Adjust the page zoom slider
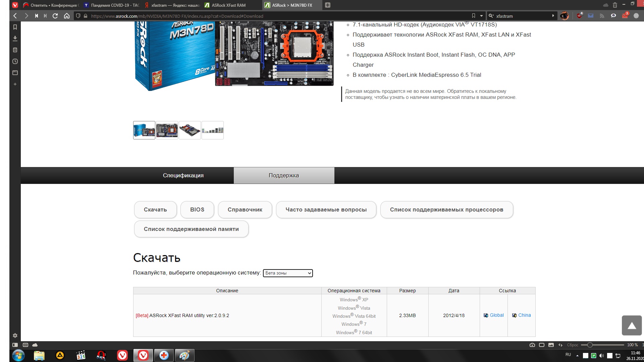The image size is (644, 362). (x=590, y=345)
